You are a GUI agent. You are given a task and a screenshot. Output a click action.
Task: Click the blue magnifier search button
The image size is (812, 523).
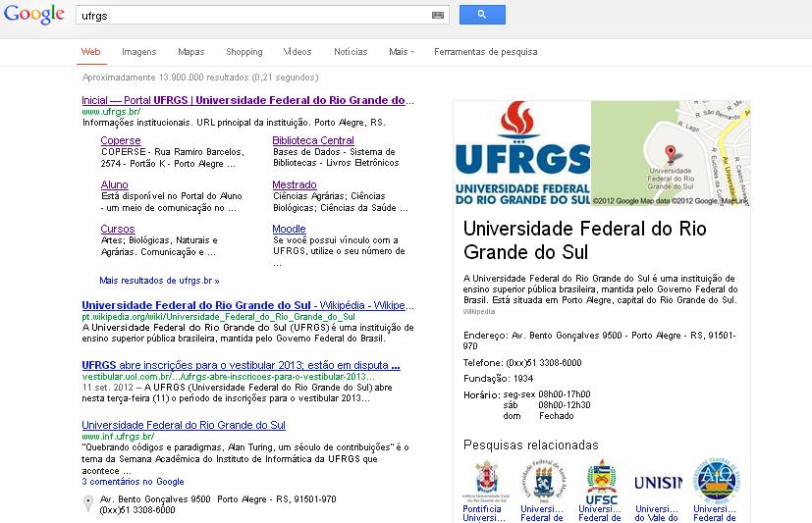pyautogui.click(x=482, y=15)
